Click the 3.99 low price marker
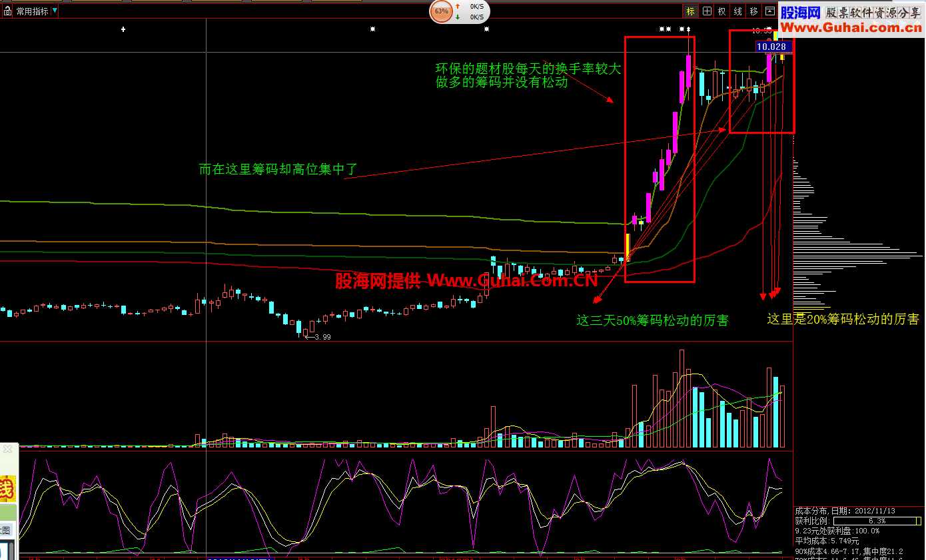The width and height of the screenshot is (926, 560). click(x=318, y=337)
